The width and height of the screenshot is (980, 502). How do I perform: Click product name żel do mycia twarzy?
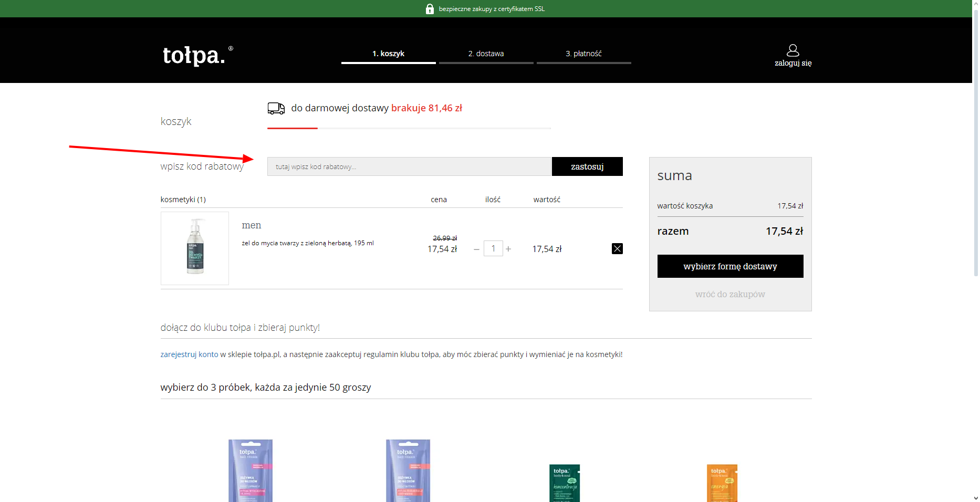tap(308, 243)
